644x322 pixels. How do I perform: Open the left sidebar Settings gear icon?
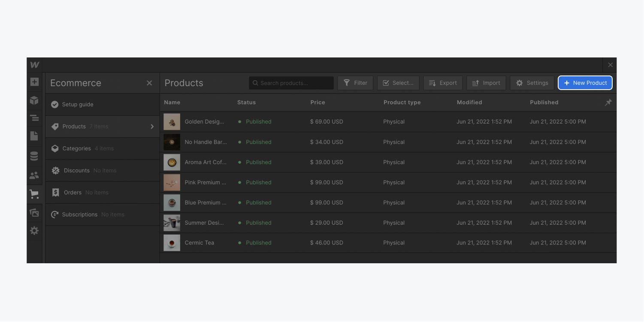click(34, 231)
